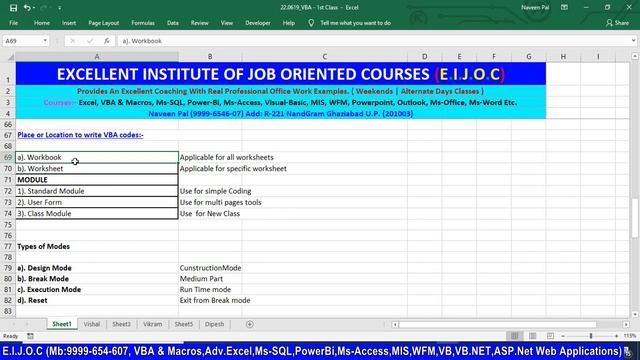Switch to the Sheet1 sheet tab

click(x=62, y=324)
